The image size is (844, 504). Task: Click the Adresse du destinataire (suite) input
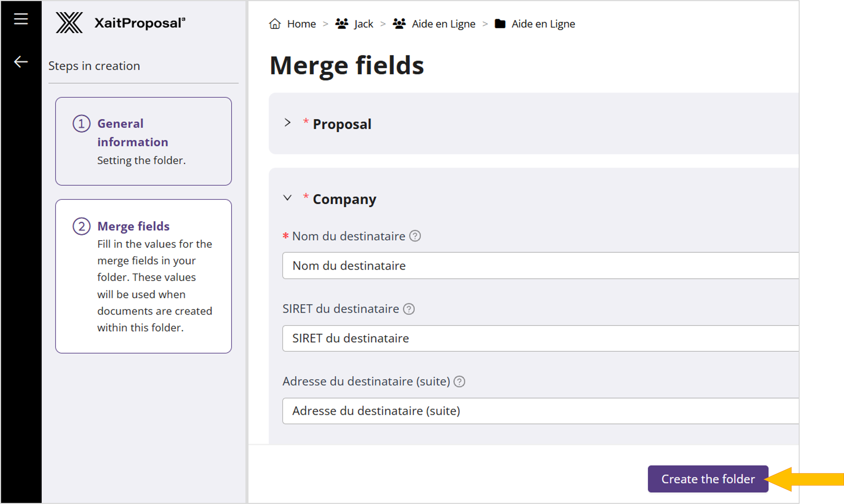pos(540,411)
